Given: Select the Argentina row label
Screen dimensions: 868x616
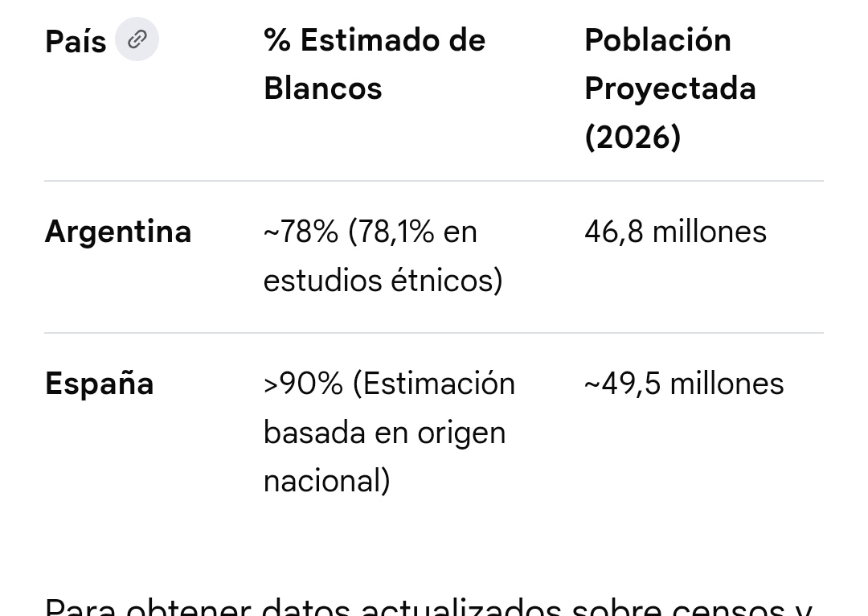Looking at the screenshot, I should (x=118, y=232).
